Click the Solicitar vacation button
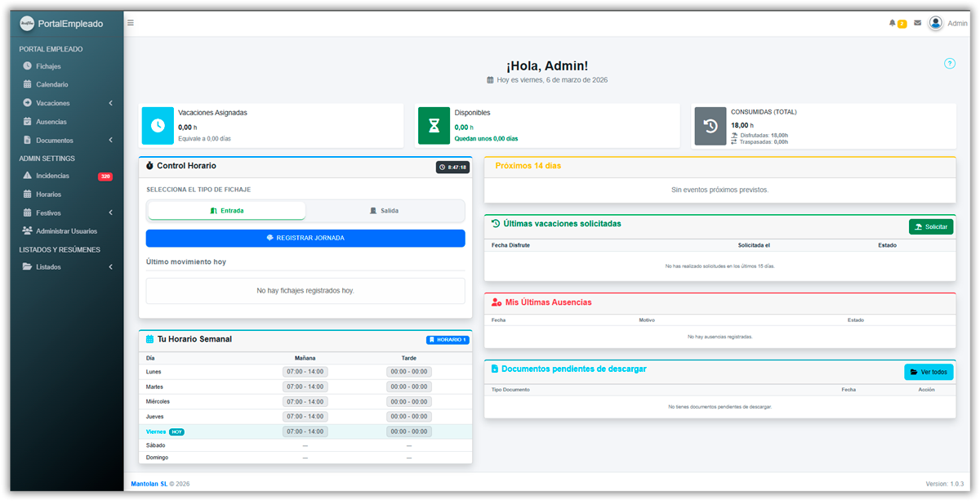The height and width of the screenshot is (501, 980). (x=931, y=226)
